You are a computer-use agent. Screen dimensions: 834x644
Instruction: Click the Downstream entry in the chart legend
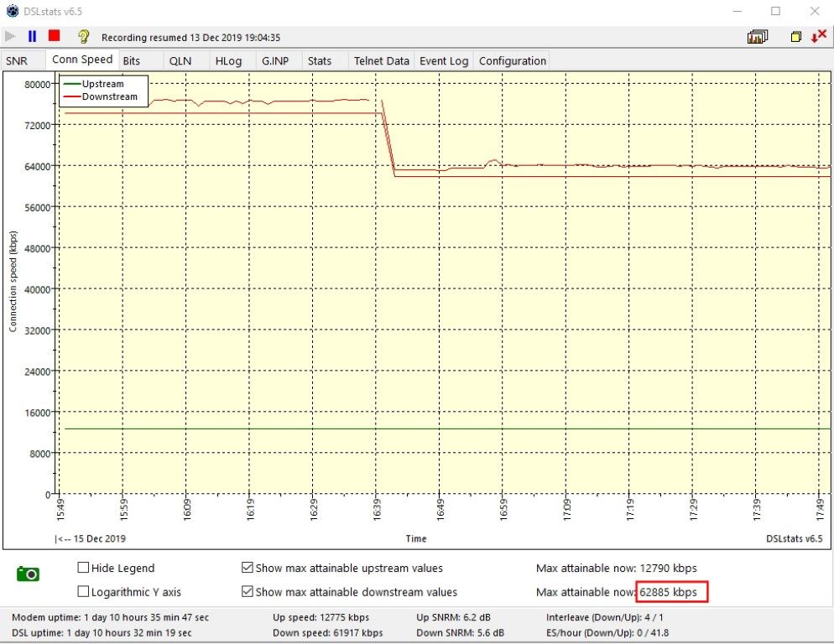point(109,96)
